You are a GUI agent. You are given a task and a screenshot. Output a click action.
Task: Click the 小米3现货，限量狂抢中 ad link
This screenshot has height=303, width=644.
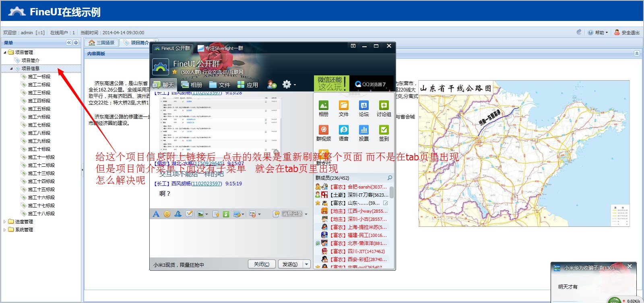click(179, 265)
